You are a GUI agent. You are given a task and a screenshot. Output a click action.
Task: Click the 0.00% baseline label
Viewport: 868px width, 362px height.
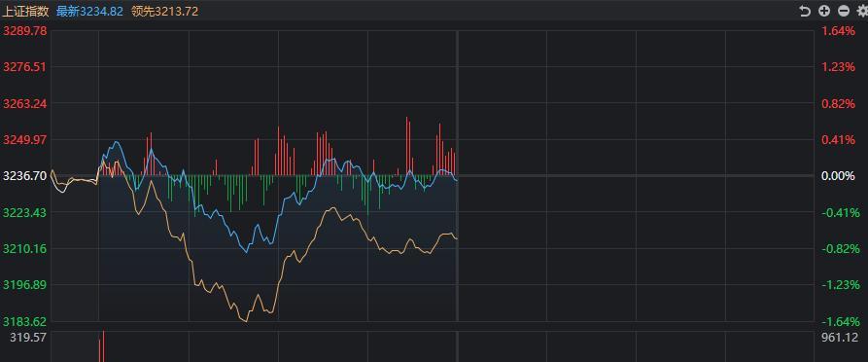tap(838, 176)
